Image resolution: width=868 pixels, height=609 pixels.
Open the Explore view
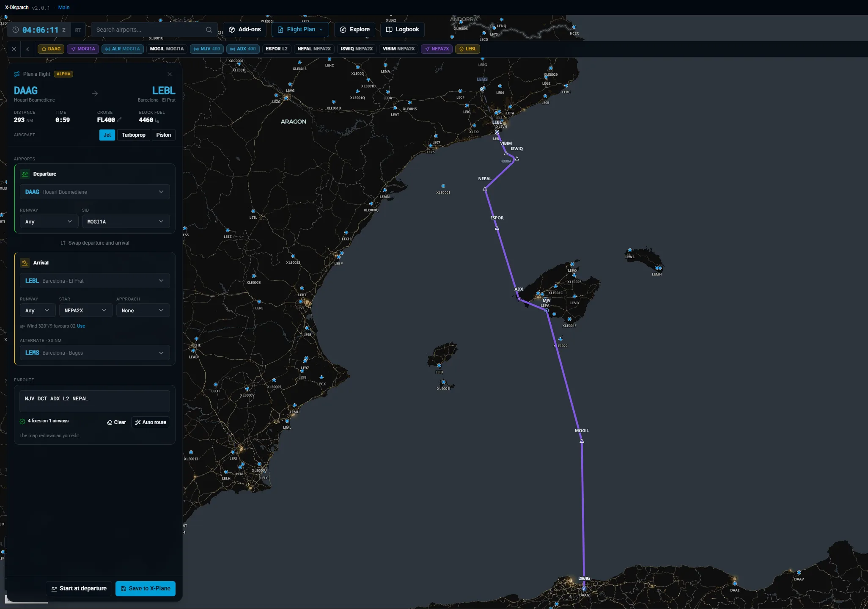355,30
